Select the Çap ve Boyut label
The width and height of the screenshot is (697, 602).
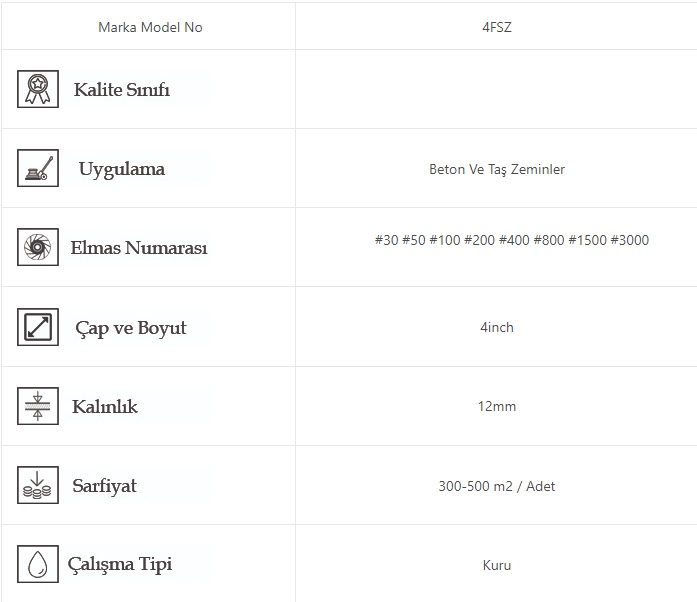[131, 328]
